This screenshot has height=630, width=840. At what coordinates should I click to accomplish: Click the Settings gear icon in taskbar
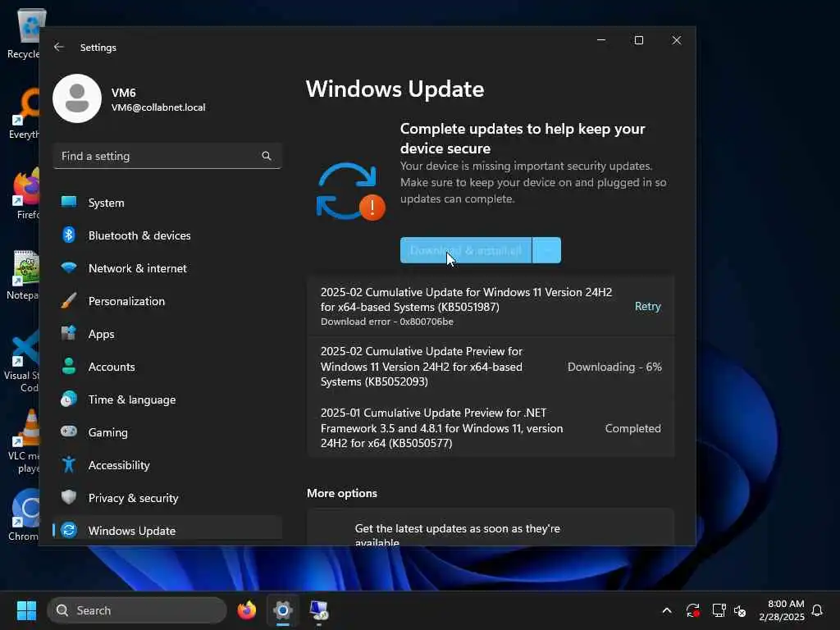283,610
